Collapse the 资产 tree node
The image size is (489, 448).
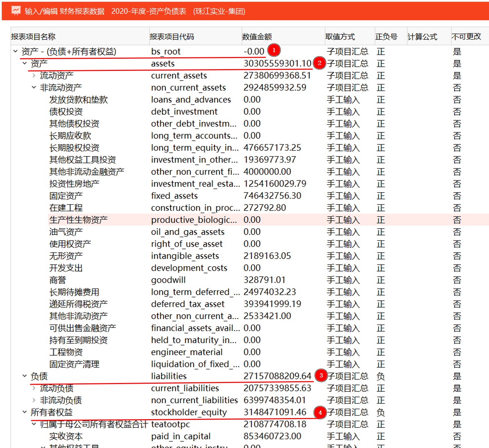tap(25, 63)
